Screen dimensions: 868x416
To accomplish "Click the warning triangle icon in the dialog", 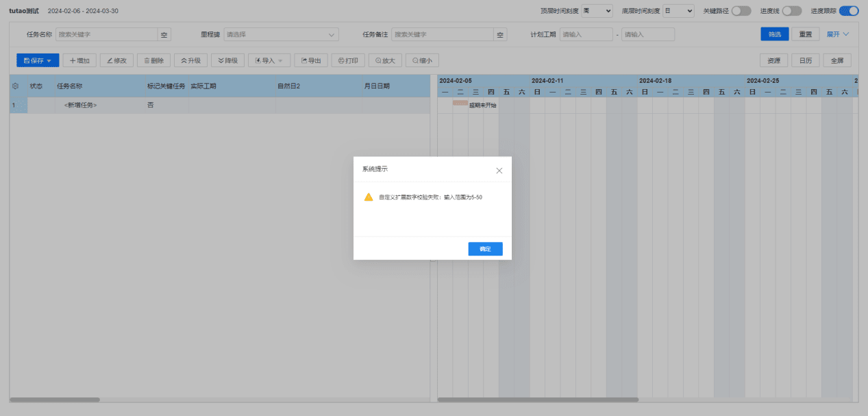I will pos(369,197).
